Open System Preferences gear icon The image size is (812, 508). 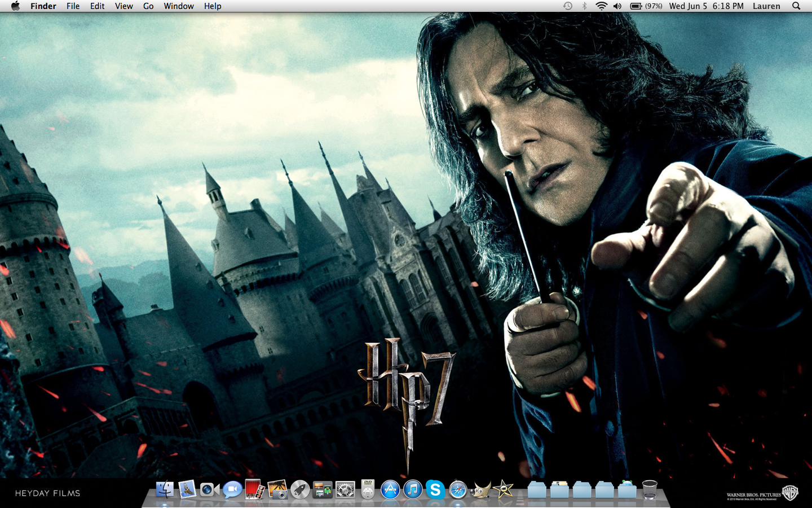pos(345,489)
